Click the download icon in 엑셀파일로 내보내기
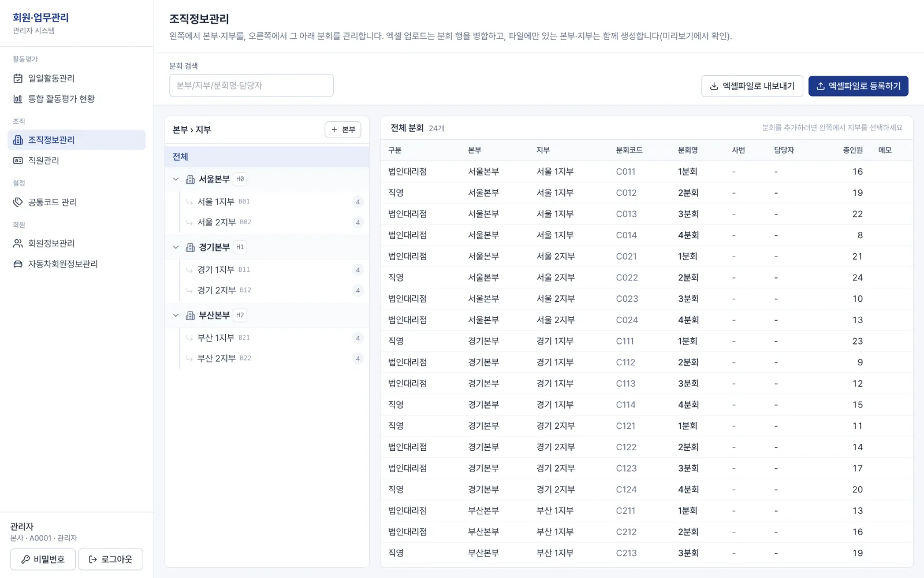The image size is (924, 578). pyautogui.click(x=714, y=86)
